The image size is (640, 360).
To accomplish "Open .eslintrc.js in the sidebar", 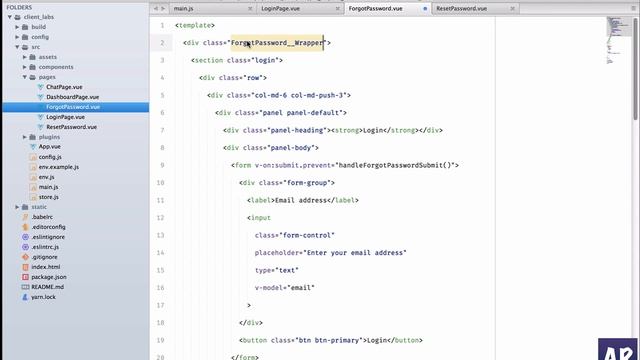I will tap(45, 247).
